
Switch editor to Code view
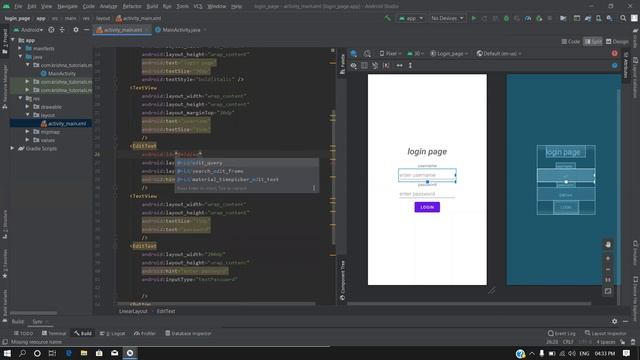(571, 42)
